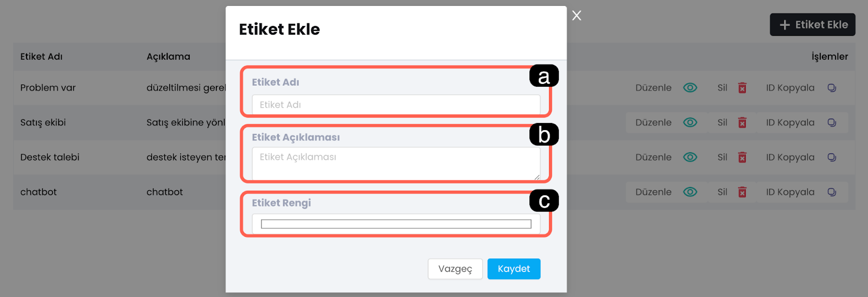
Task: Click copy ID icon in Problem var row
Action: pyautogui.click(x=832, y=88)
